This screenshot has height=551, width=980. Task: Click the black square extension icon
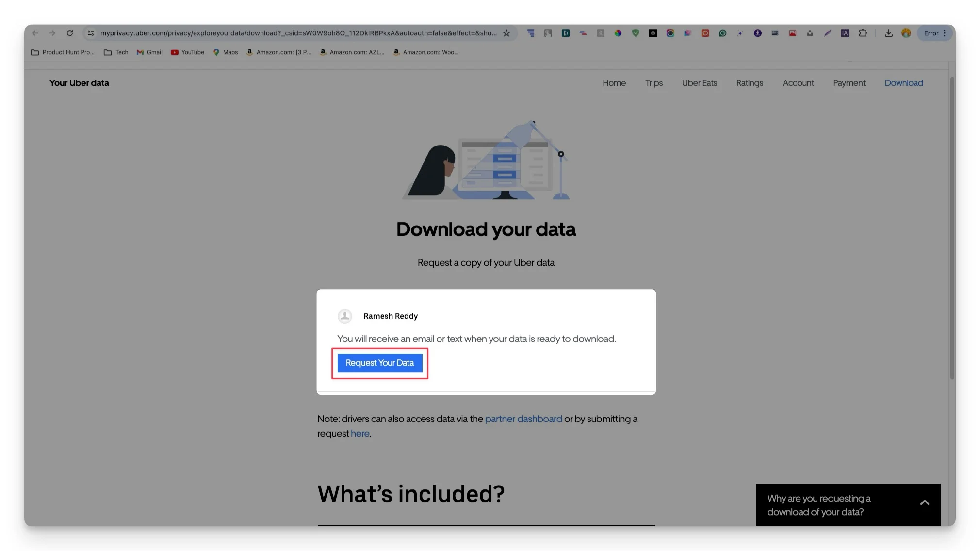653,33
